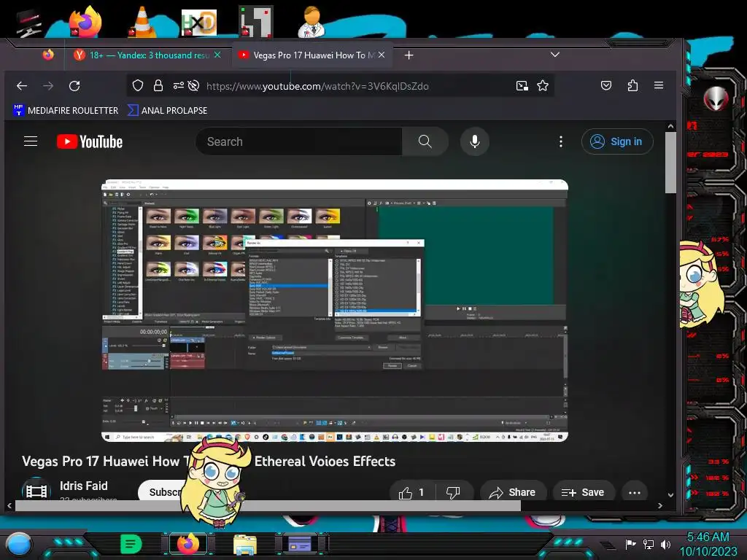Screen dimensions: 747x560
Task: Open the taskbar clock showing 5:46 AM
Action: 708,544
